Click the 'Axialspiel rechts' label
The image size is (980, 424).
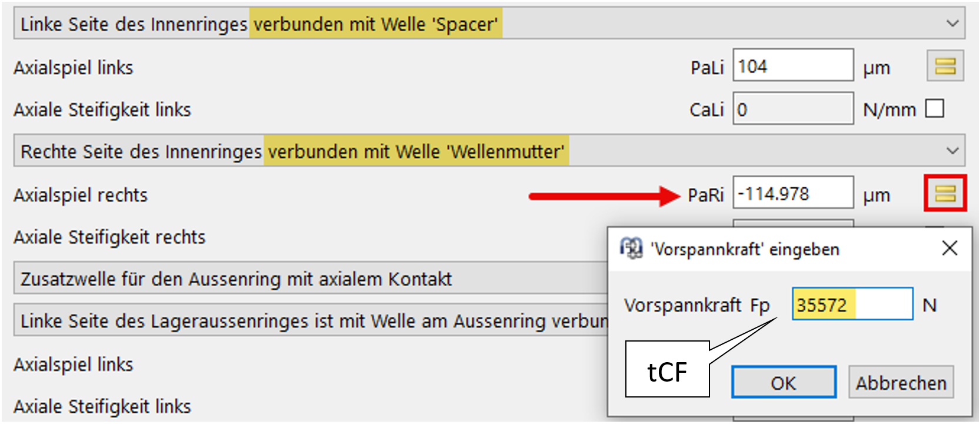(81, 195)
